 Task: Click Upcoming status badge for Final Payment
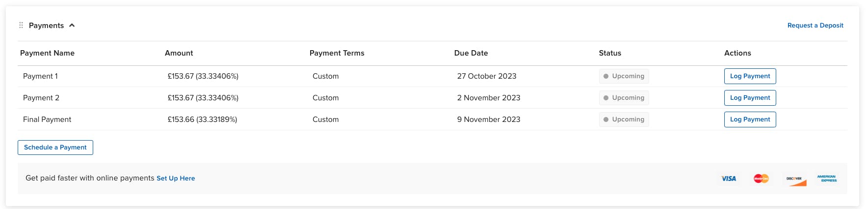(x=624, y=119)
